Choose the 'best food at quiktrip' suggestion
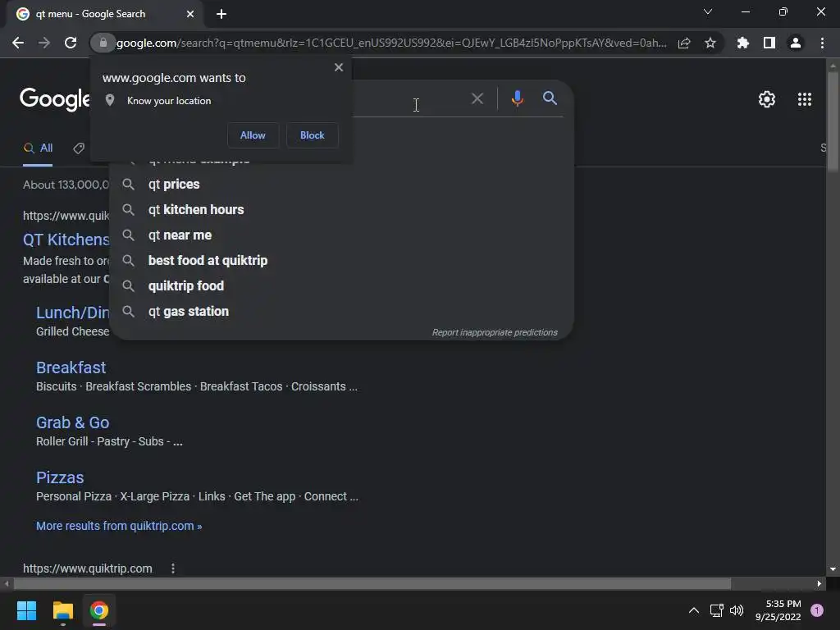 click(x=341, y=260)
